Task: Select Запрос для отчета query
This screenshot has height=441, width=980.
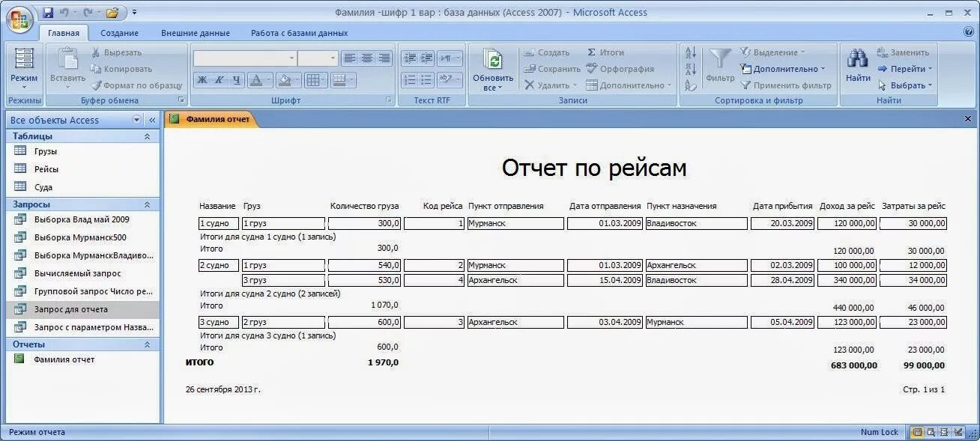Action: [x=84, y=309]
